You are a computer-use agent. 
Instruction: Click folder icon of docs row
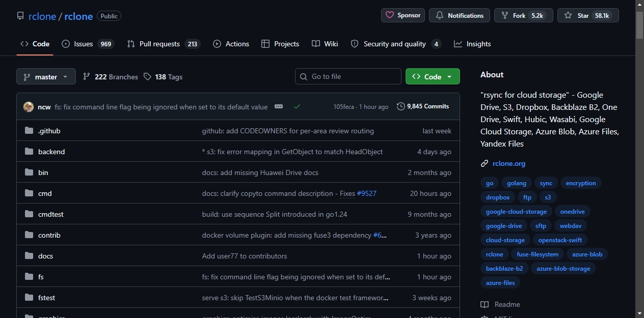(29, 256)
